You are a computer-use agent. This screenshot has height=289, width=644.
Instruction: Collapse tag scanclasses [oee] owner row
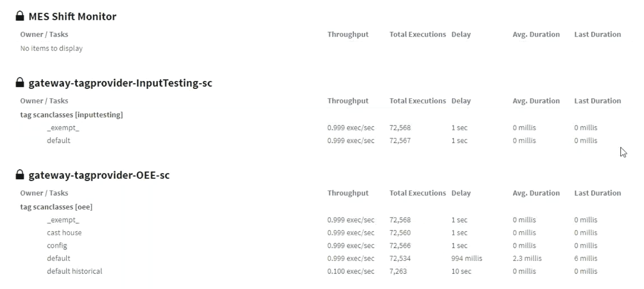coord(56,207)
